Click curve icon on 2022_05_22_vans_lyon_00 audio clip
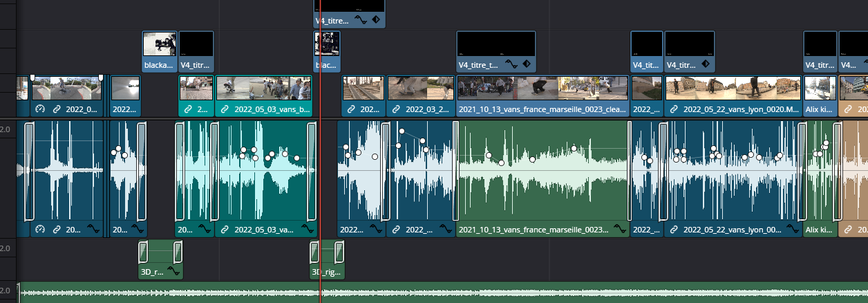 793,229
